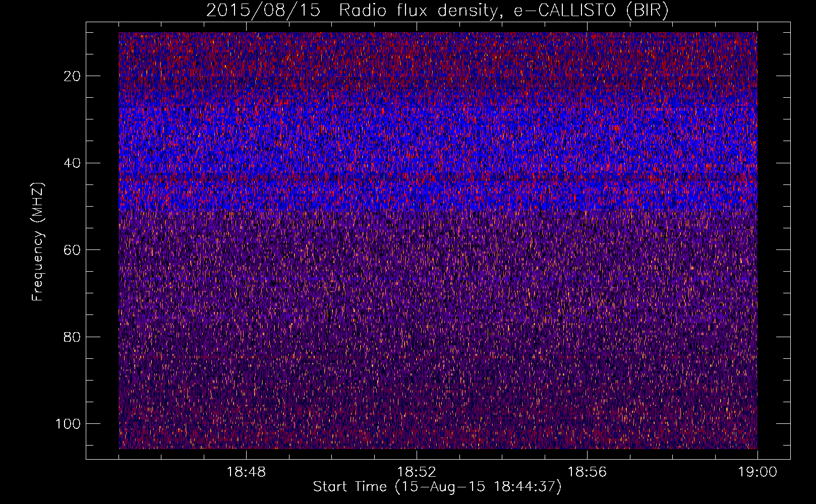Screen dimensions: 816x504
Task: Click the 18:48 time tick label
Action: pyautogui.click(x=246, y=472)
